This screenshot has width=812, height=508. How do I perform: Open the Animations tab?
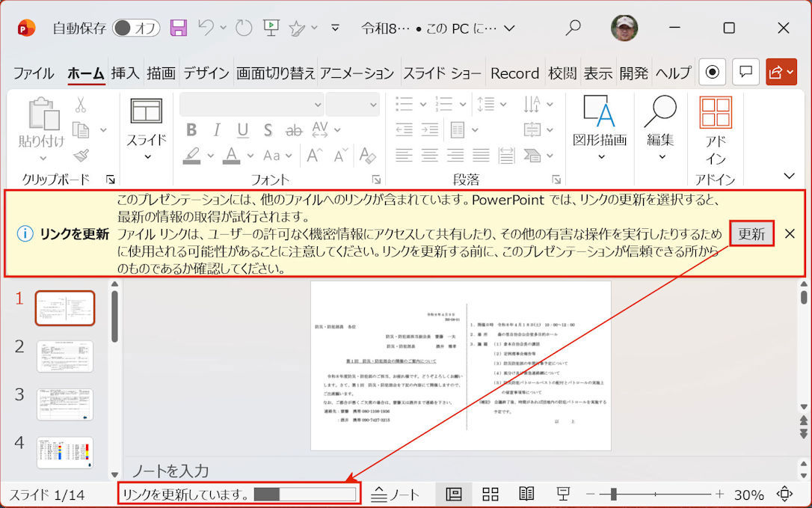tap(357, 73)
